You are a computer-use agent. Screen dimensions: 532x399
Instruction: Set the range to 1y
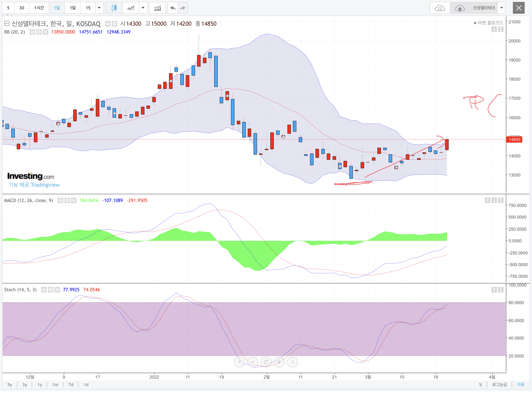[x=40, y=385]
